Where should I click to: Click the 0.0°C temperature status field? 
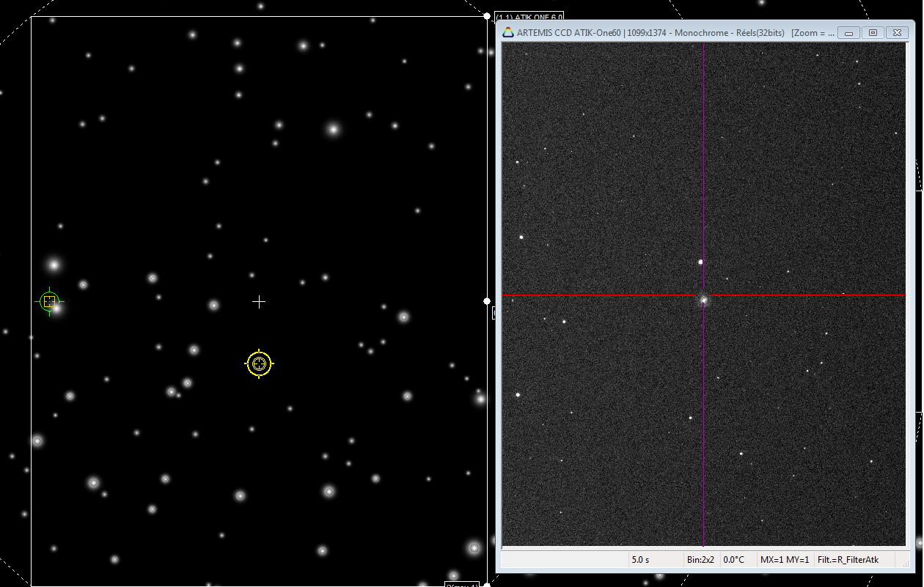[x=735, y=560]
